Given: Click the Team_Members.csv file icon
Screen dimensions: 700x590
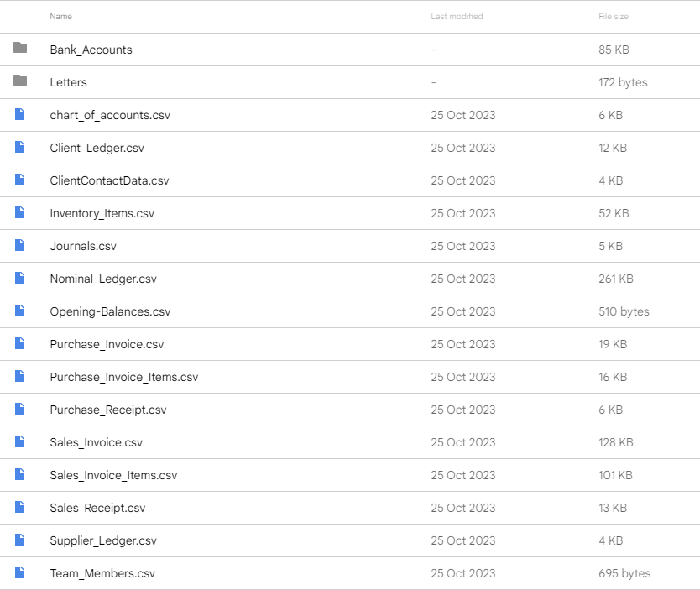Looking at the screenshot, I should 19,572.
